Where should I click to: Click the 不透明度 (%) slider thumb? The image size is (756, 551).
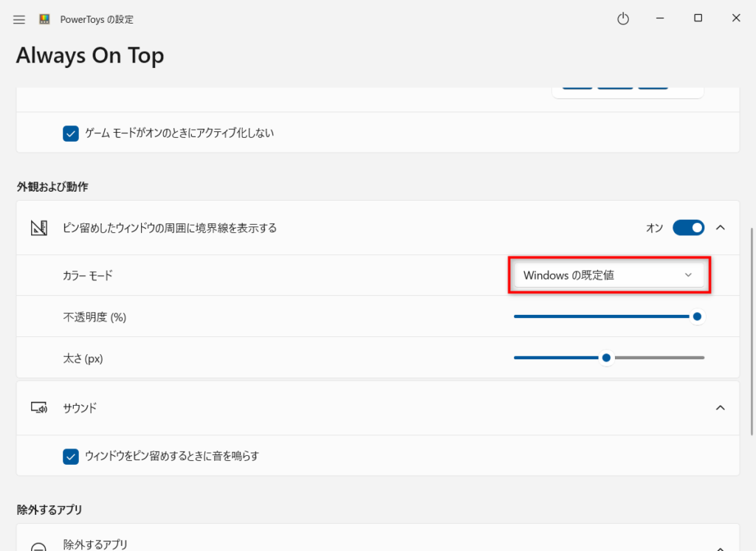[x=697, y=316]
